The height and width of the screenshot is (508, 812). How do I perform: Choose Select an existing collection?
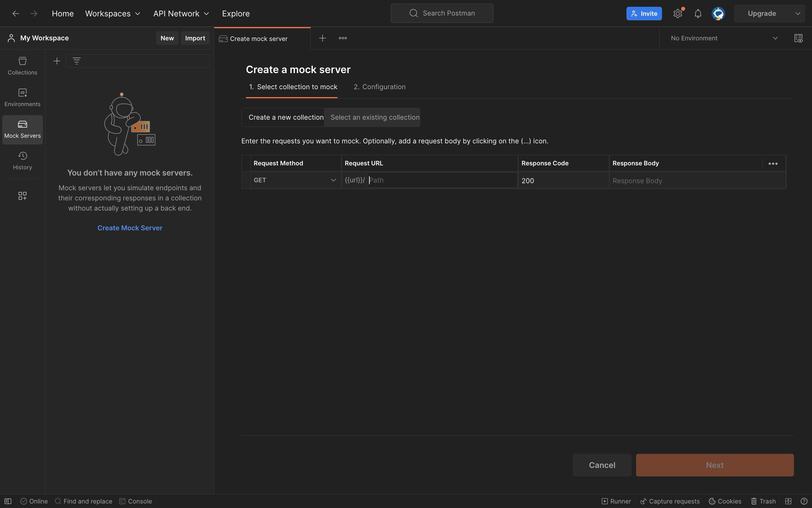pos(372,117)
